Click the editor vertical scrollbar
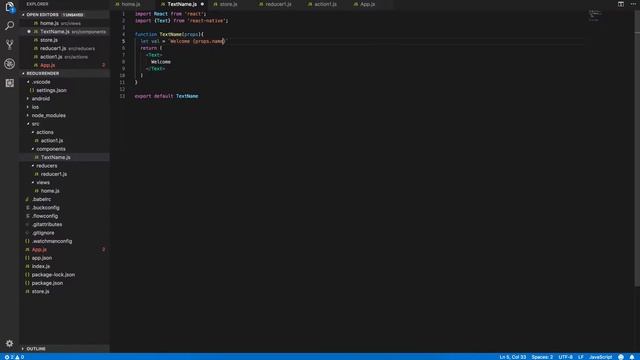Screen dimensions: 640x360 [x=637, y=149]
